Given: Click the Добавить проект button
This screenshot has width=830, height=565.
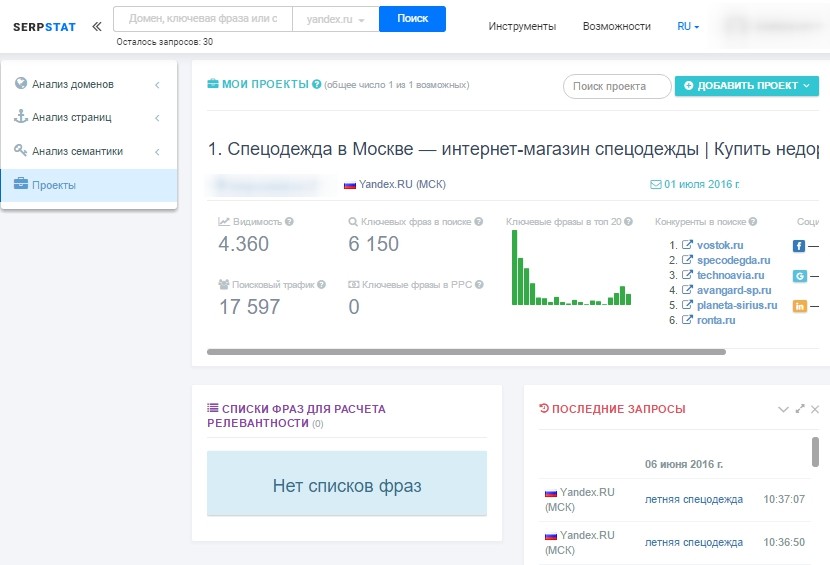Looking at the screenshot, I should click(x=747, y=86).
